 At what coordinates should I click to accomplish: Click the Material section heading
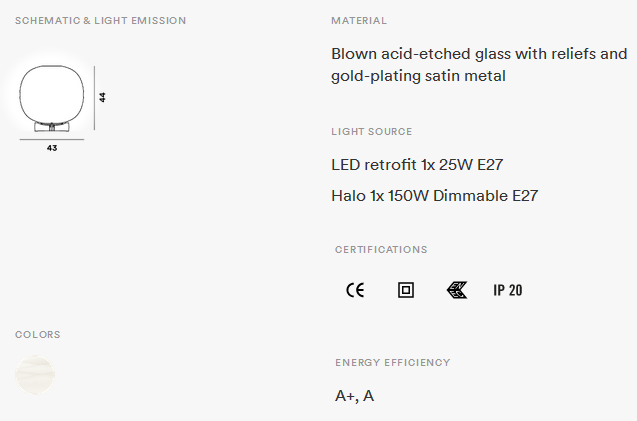359,21
